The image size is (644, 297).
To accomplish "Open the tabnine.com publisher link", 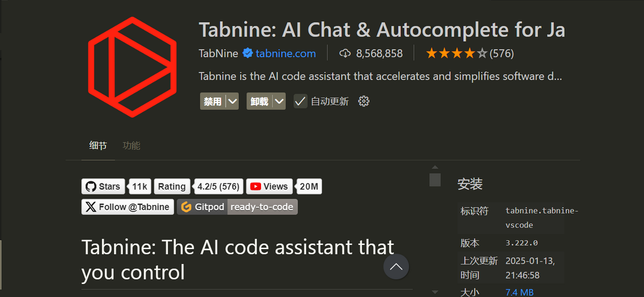I will coord(286,53).
